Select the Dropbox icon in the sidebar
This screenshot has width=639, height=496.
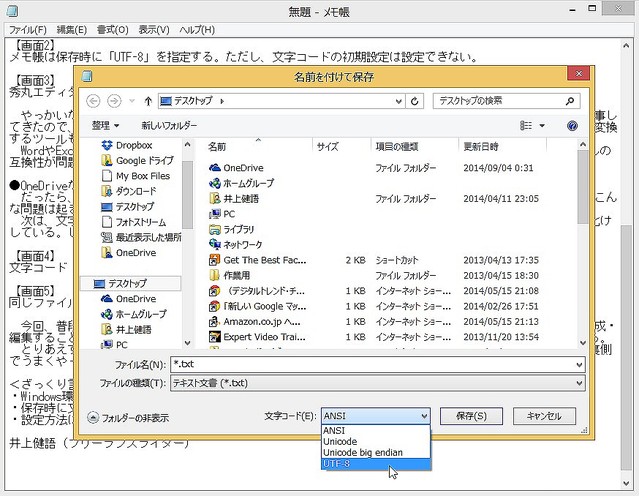pyautogui.click(x=107, y=145)
